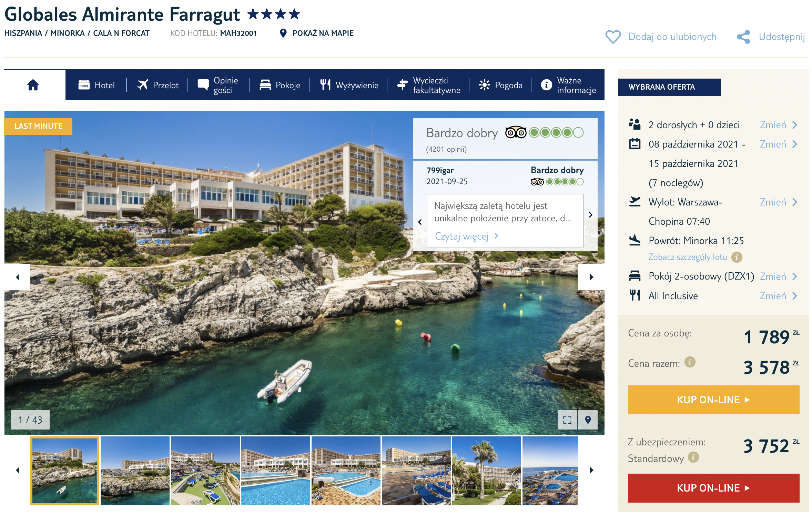The height and width of the screenshot is (515, 812).
Task: Open the Przelot tab
Action: click(158, 85)
